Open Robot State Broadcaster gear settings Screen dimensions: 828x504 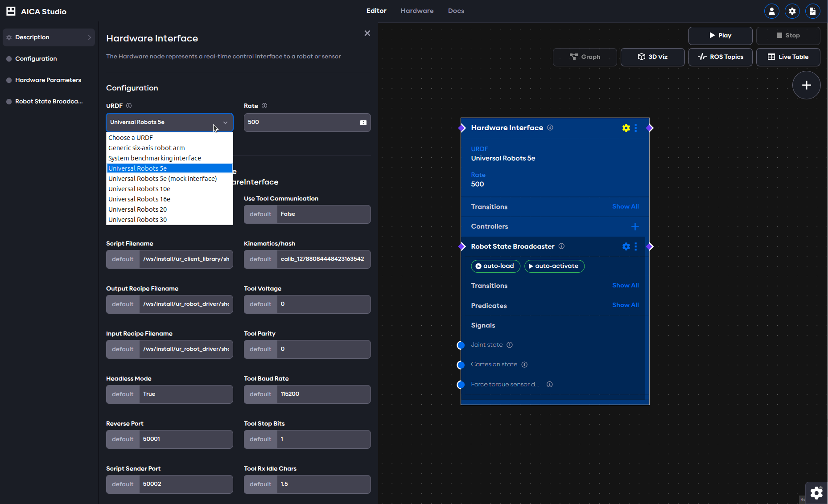tap(626, 246)
